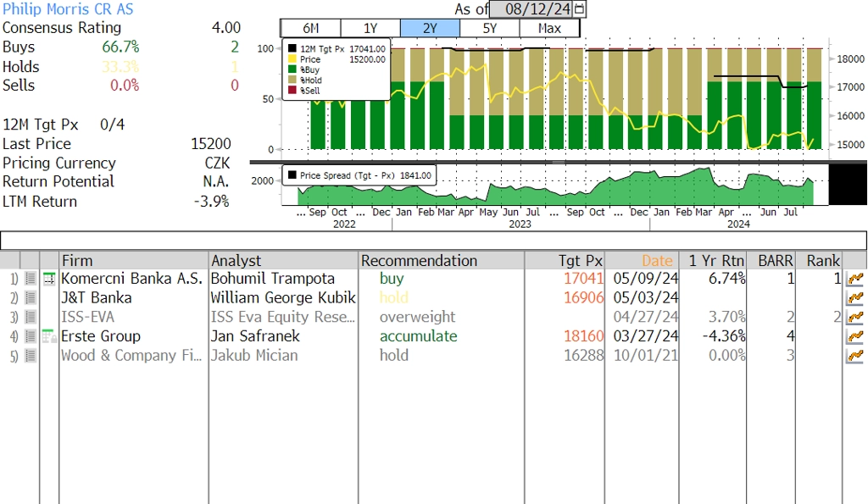Screen dimensions: 868x504
Task: Sort the table by Firm column
Action: (x=133, y=261)
